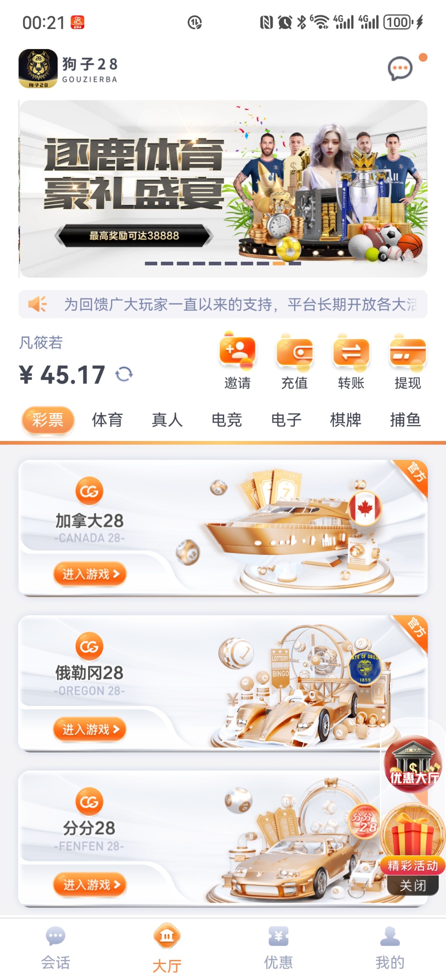Switch to the 真人 category tab
The width and height of the screenshot is (446, 980).
coord(167,420)
